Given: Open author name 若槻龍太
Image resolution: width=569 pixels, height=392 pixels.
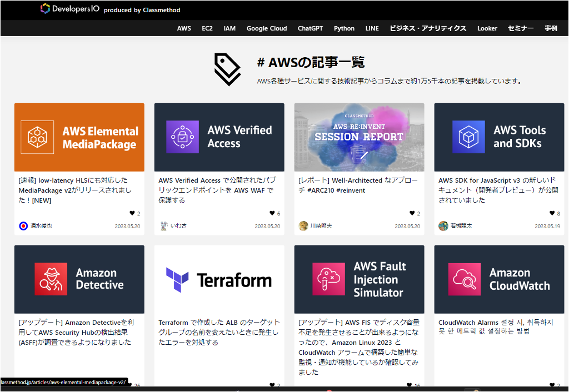Looking at the screenshot, I should [461, 226].
